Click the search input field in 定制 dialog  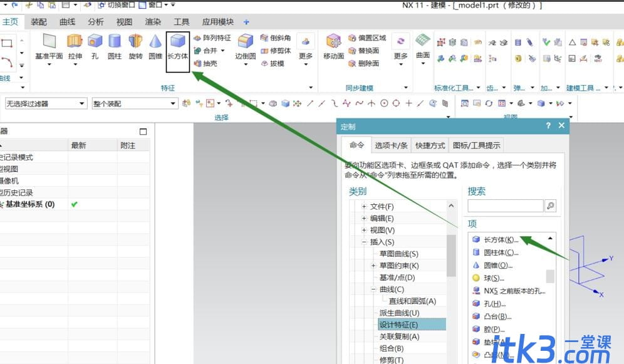[x=506, y=205]
